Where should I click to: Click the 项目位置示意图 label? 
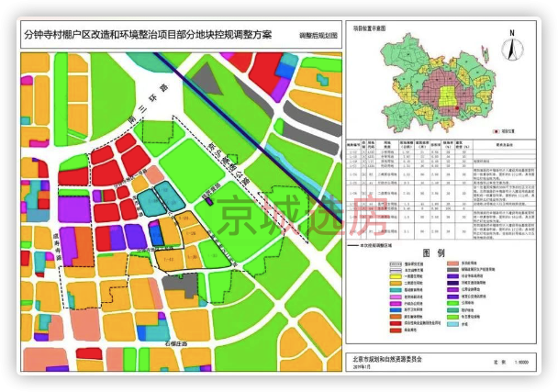(x=369, y=28)
